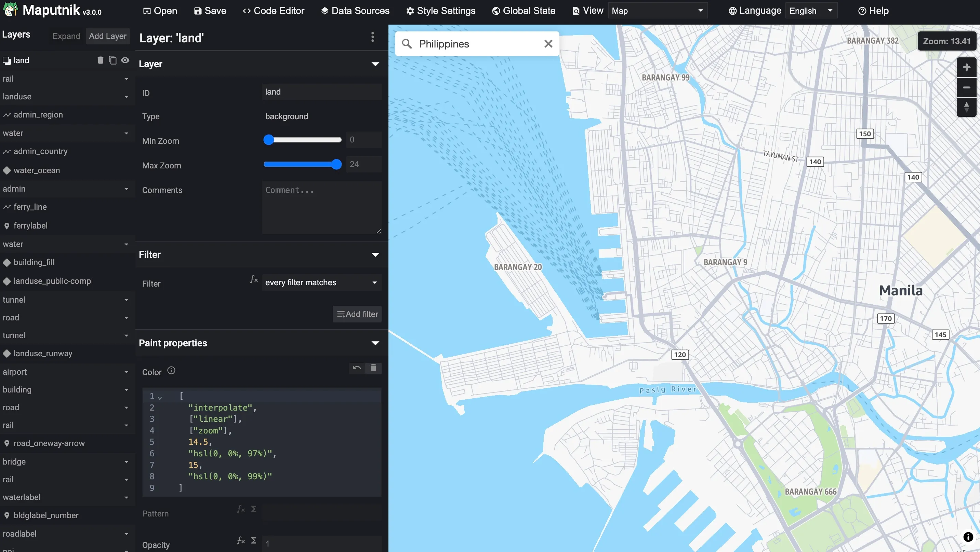This screenshot has width=980, height=552.
Task: Toggle visibility of the land layer
Action: 125,60
